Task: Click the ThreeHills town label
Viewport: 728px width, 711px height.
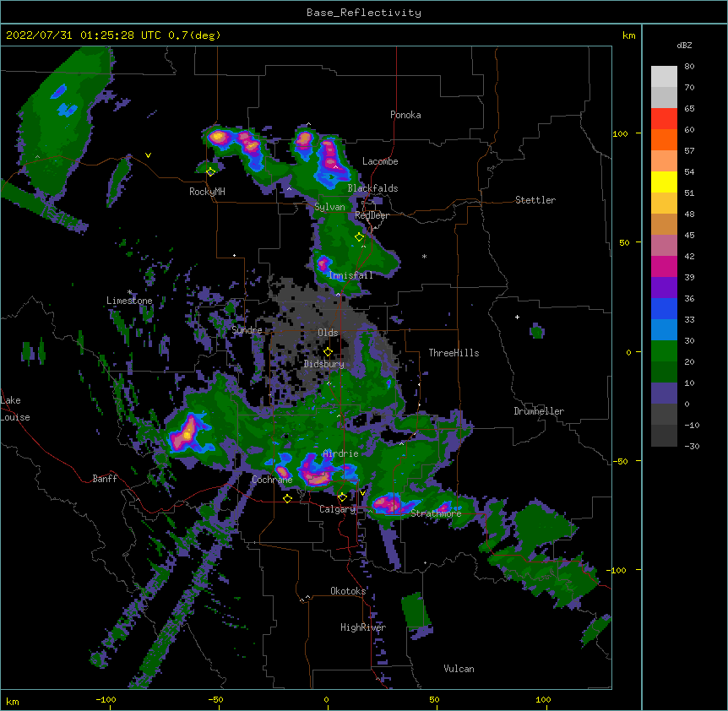Action: pyautogui.click(x=454, y=353)
